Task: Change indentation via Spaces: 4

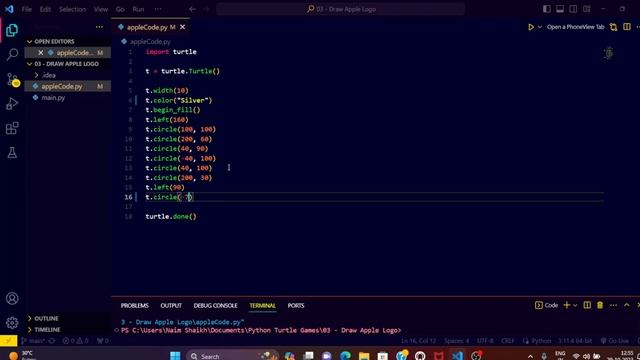Action: [x=457, y=340]
